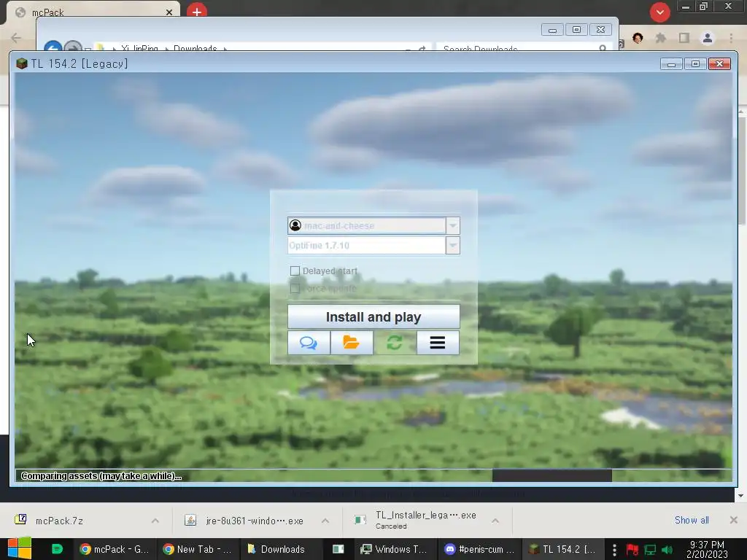Click the red dropdown circle in browser title bar
This screenshot has height=560, width=747.
659,12
